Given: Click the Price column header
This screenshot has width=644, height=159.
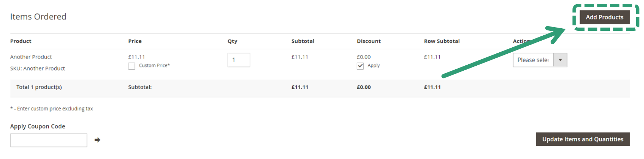Looking at the screenshot, I should coord(135,41).
